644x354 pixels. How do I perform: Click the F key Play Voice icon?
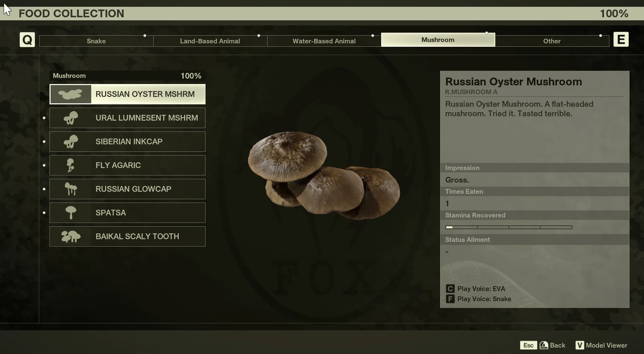pos(450,299)
